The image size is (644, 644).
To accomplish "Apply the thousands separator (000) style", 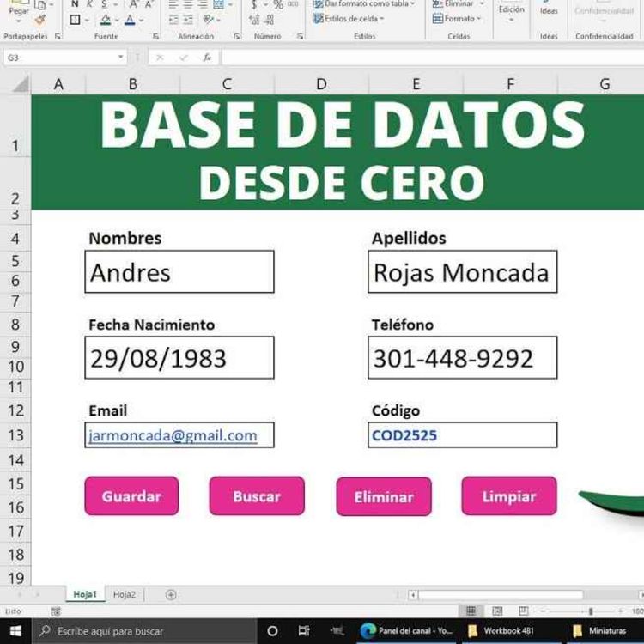I will (x=293, y=4).
